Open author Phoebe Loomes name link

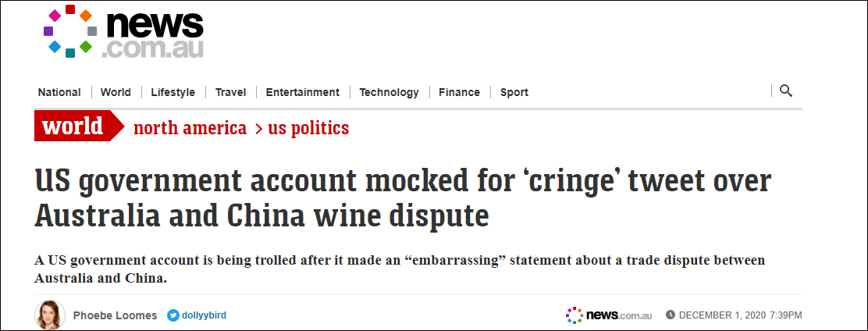[115, 315]
